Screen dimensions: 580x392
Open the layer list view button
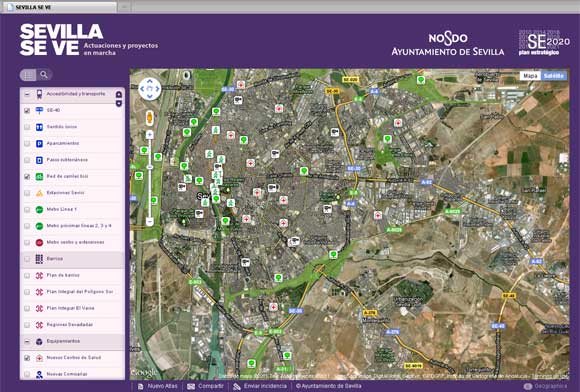pyautogui.click(x=28, y=75)
